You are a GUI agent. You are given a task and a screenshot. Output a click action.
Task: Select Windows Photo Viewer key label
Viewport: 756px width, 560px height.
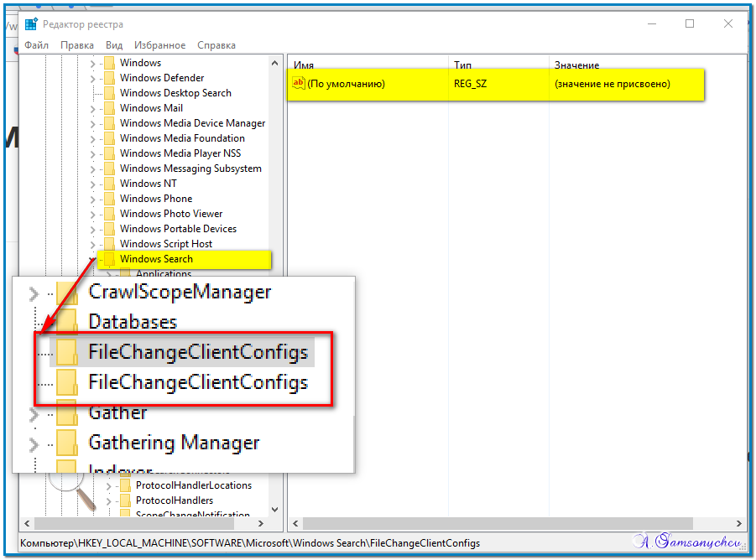(x=171, y=213)
